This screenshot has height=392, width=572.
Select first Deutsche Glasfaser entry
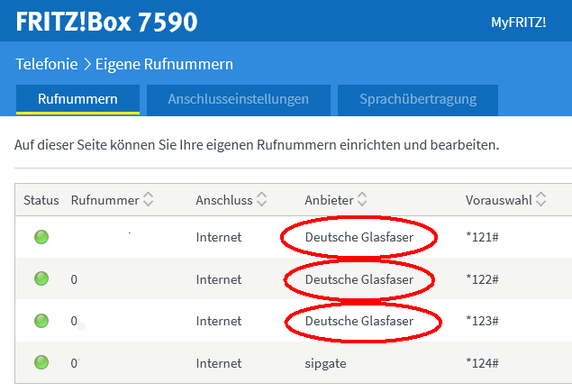(x=359, y=237)
